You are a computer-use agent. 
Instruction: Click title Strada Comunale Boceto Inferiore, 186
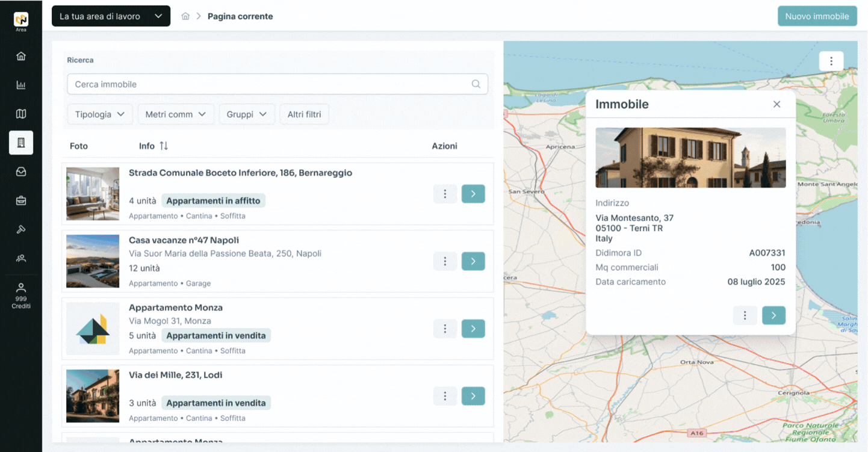[x=241, y=173]
